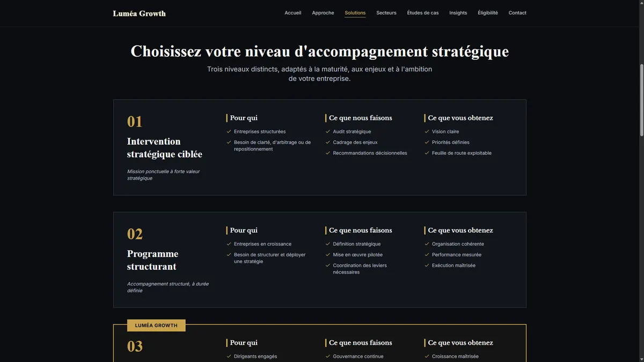
Task: Click the checkmark beside Entreprises en croissance
Action: click(x=229, y=244)
